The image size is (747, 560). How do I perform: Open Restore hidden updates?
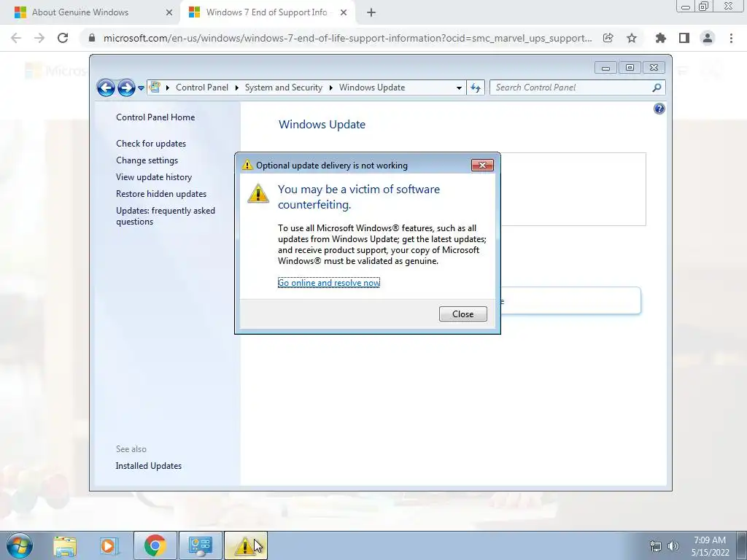coord(161,194)
